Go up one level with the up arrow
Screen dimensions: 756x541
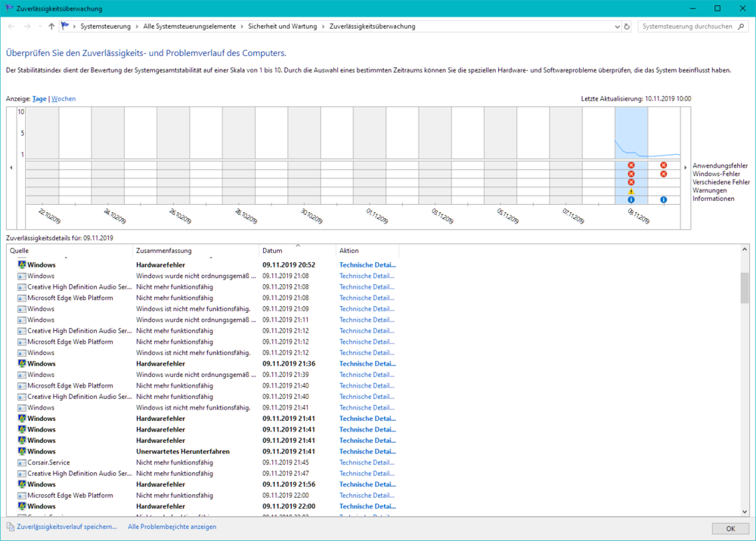pyautogui.click(x=51, y=26)
